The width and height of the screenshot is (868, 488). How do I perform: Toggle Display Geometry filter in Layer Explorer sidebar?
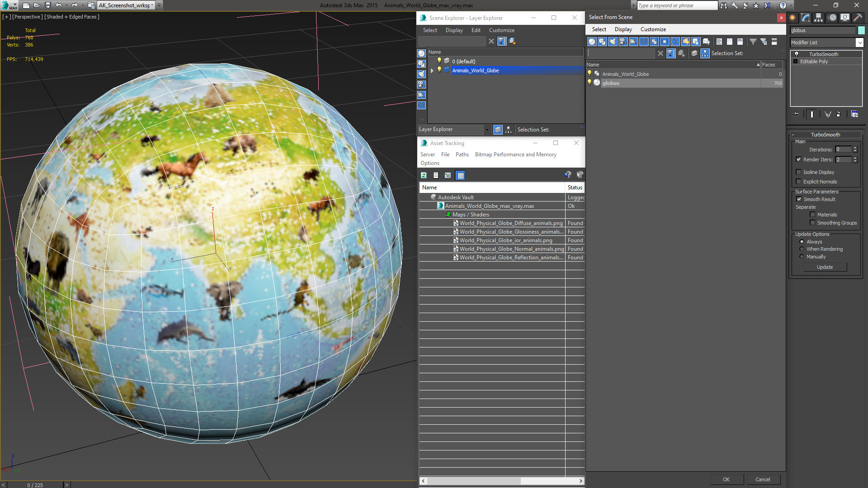tap(421, 53)
